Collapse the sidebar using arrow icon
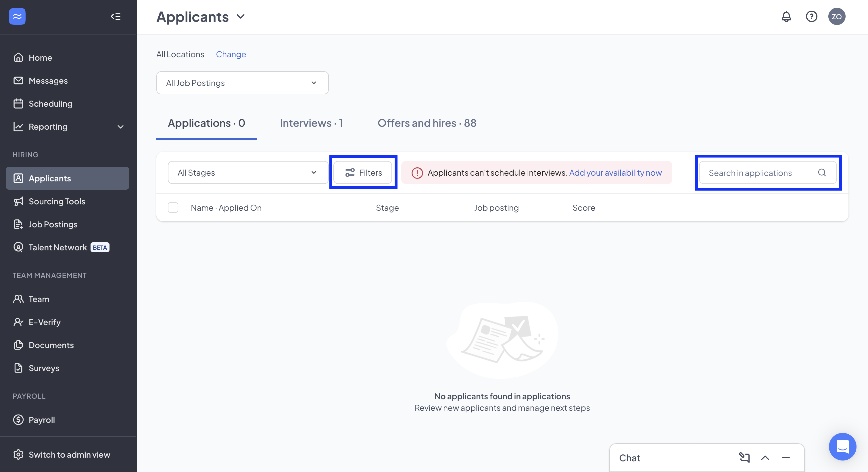The height and width of the screenshot is (472, 868). pyautogui.click(x=116, y=16)
